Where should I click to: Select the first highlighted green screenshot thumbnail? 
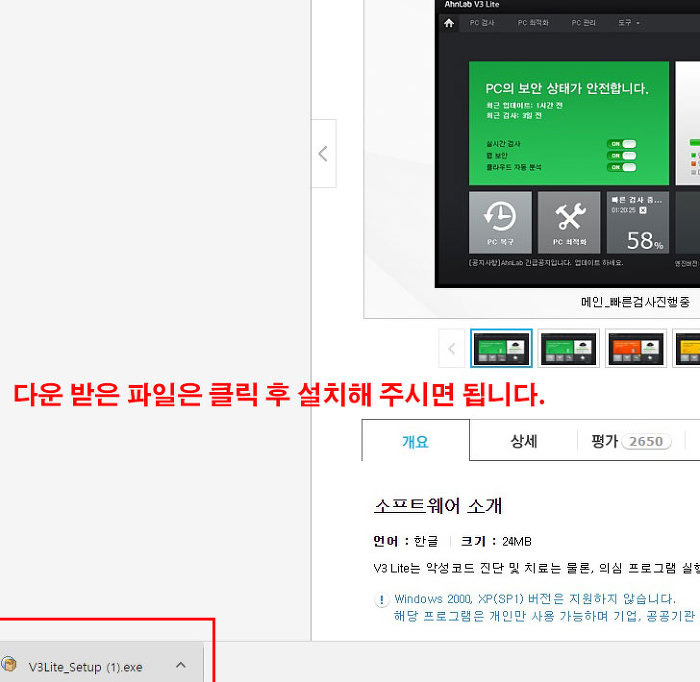point(501,348)
